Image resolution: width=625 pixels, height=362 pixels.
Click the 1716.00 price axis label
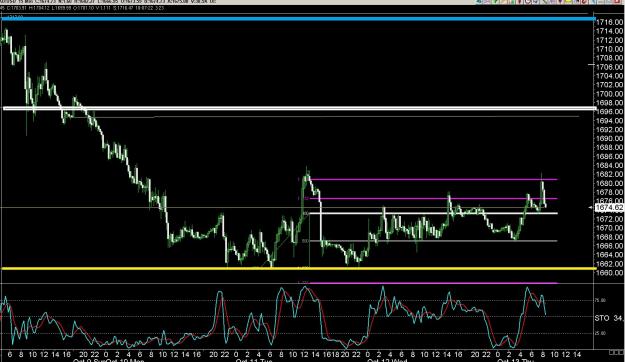[x=609, y=22]
